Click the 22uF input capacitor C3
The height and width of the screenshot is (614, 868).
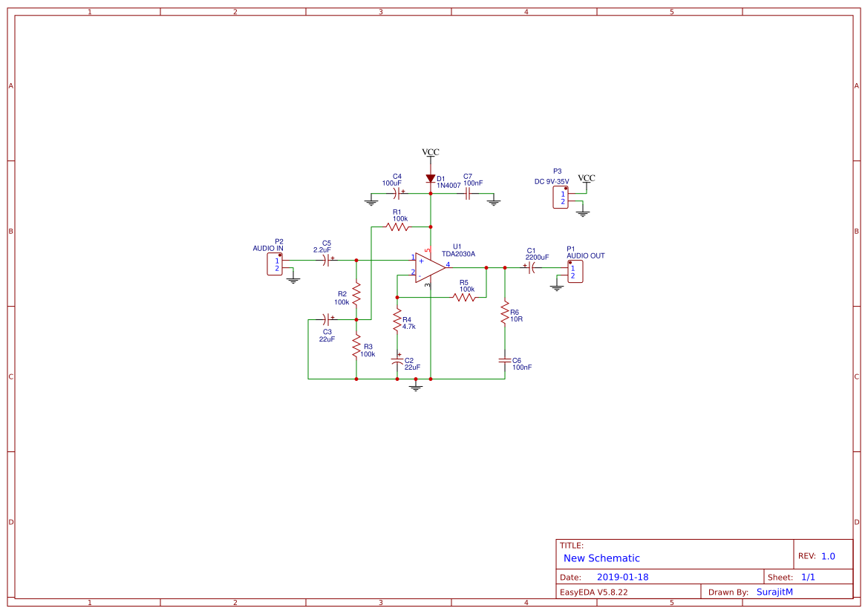coord(325,319)
